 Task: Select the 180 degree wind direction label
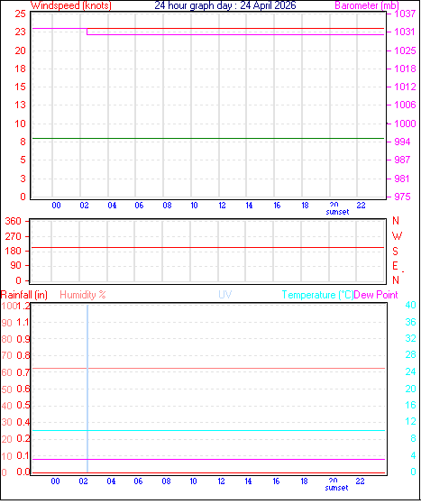pyautogui.click(x=14, y=251)
